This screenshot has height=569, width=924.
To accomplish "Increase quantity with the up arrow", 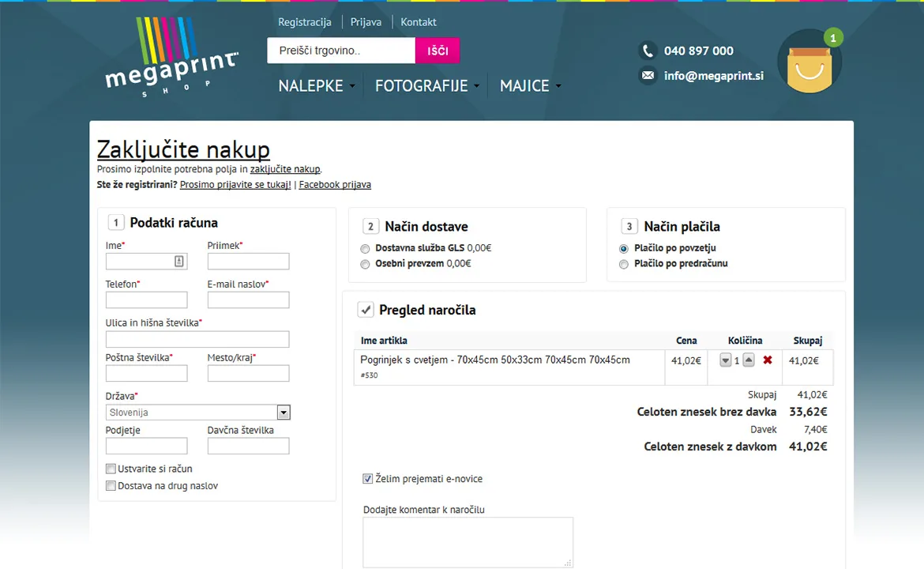I will click(x=749, y=360).
